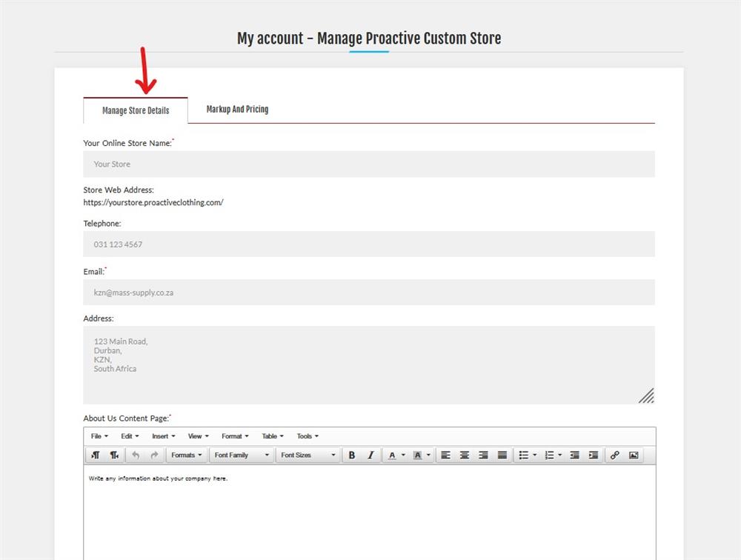
Task: Open the store web address link
Action: [x=153, y=201]
